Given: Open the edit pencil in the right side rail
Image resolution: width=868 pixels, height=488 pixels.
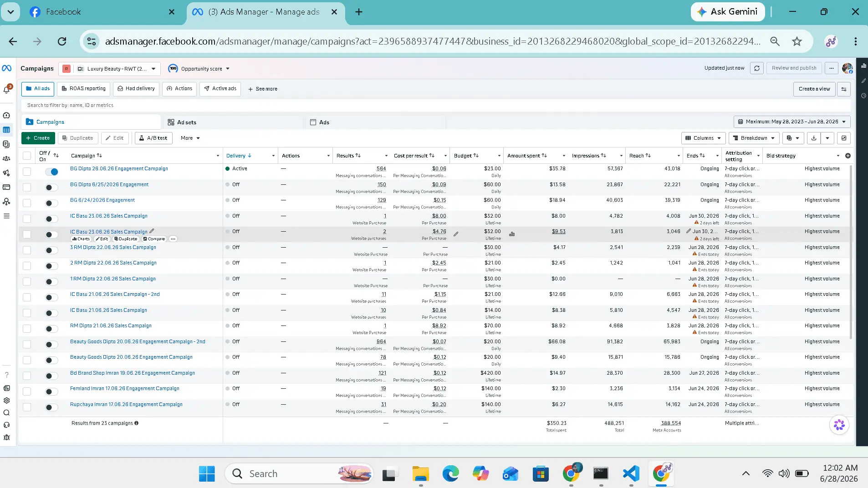Looking at the screenshot, I should [x=863, y=81].
